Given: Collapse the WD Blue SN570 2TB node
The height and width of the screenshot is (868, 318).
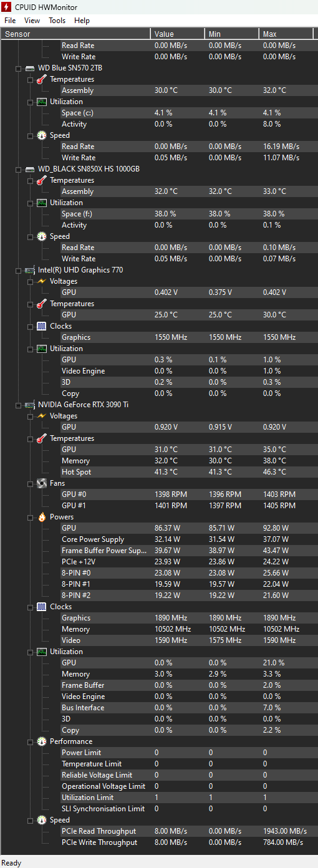Looking at the screenshot, I should coord(17,68).
